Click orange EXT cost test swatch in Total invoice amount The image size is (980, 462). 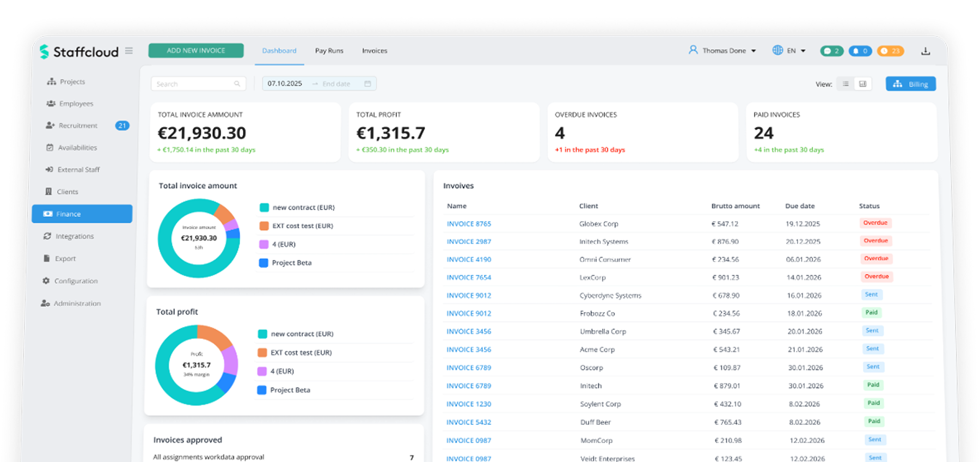coord(264,226)
